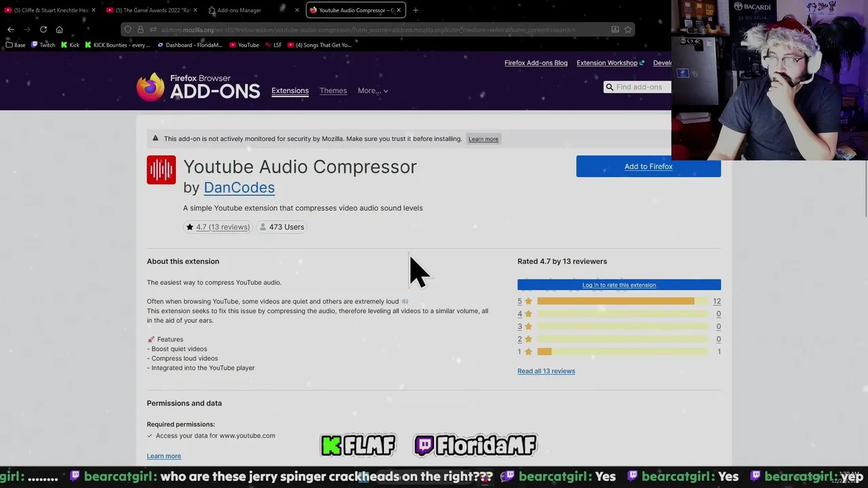Screen dimensions: 868x488
Task: Click Add to Firefox button
Action: [x=648, y=166]
